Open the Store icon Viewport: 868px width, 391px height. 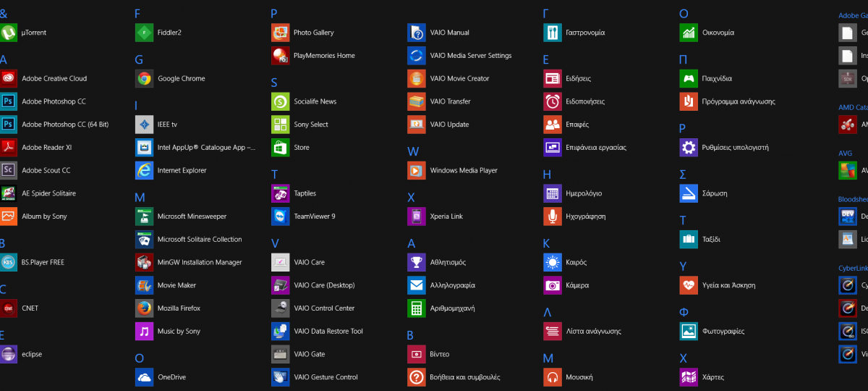pyautogui.click(x=281, y=148)
